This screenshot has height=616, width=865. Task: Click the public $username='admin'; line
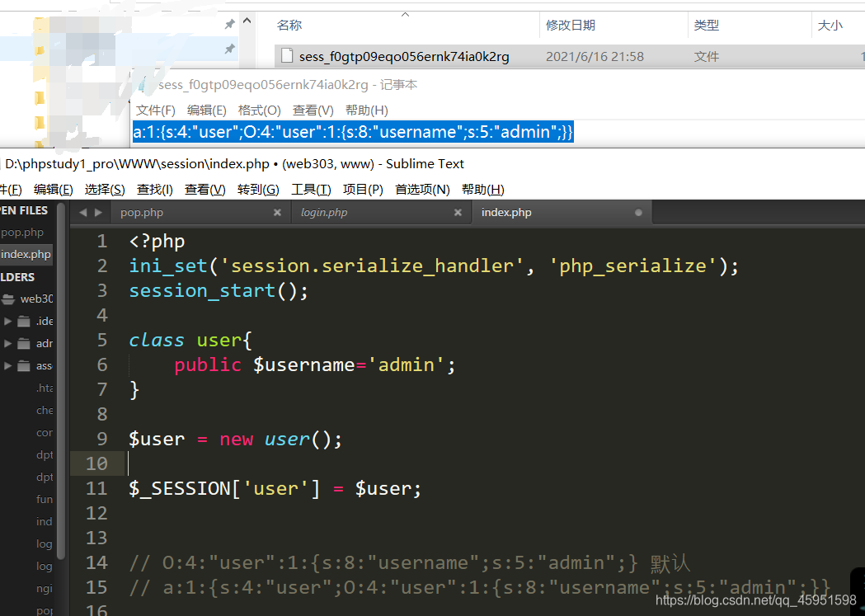(x=315, y=365)
